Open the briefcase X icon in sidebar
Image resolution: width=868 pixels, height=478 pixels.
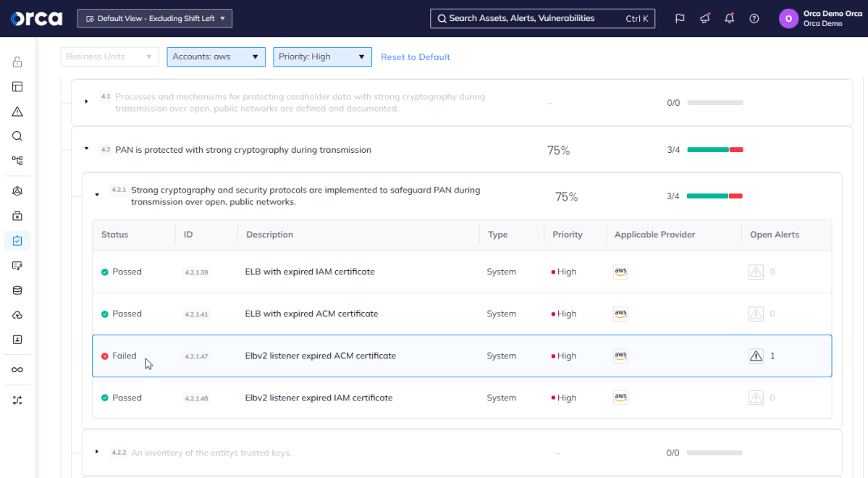[x=17, y=216]
